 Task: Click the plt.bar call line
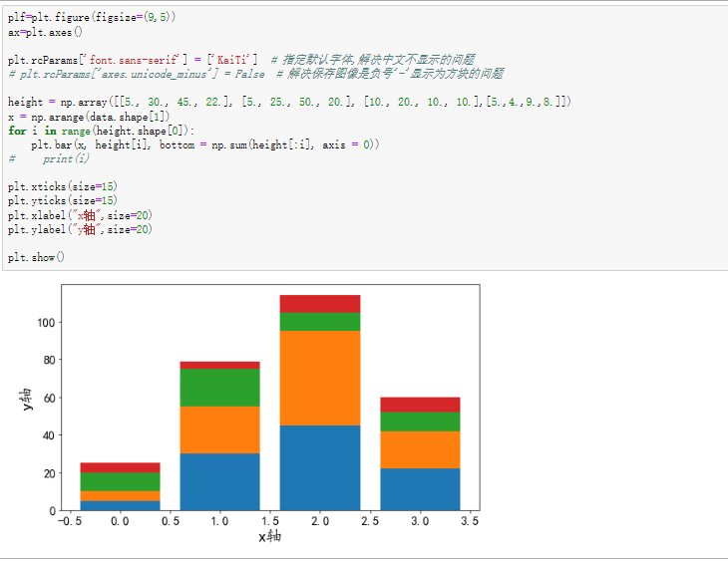[x=205, y=144]
